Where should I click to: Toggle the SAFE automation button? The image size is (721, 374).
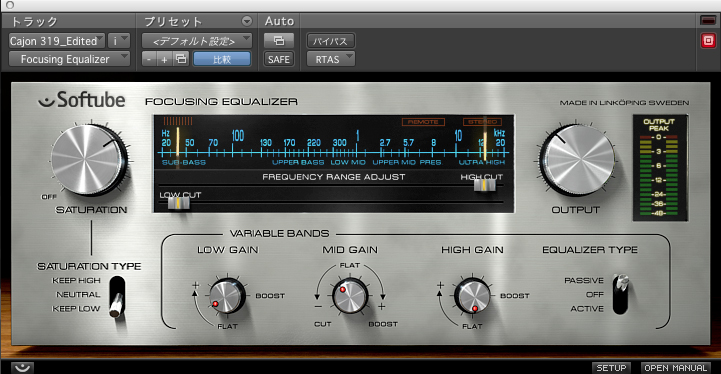279,59
